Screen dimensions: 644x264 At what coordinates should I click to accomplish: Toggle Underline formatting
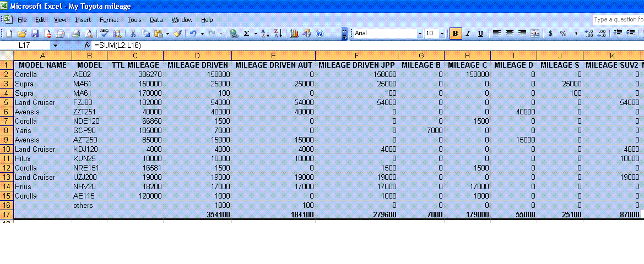(x=480, y=34)
